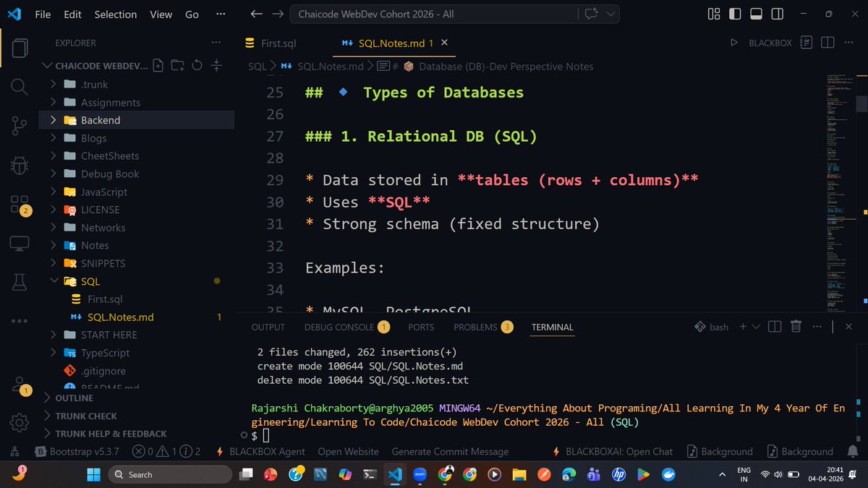The width and height of the screenshot is (868, 488).
Task: Open the Selection menu
Action: (115, 14)
